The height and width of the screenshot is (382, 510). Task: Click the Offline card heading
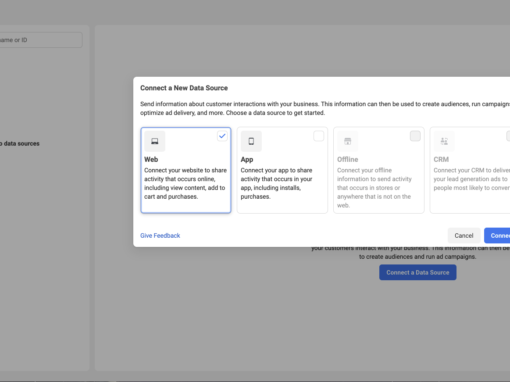tap(348, 159)
